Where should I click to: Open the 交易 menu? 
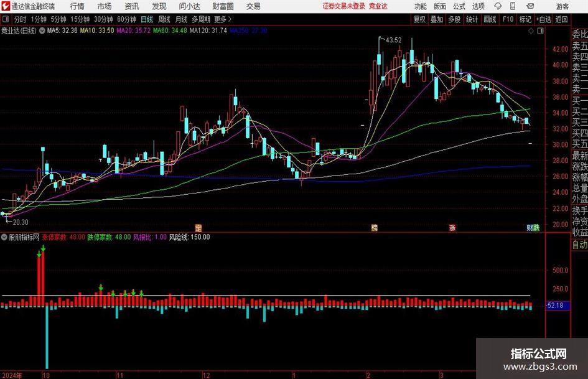[x=253, y=6]
